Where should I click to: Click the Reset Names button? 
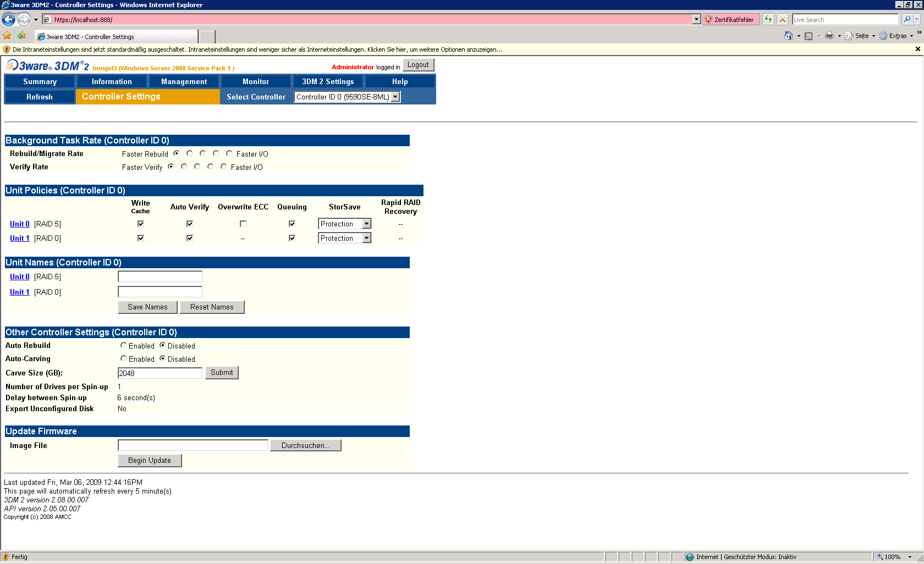click(x=212, y=307)
